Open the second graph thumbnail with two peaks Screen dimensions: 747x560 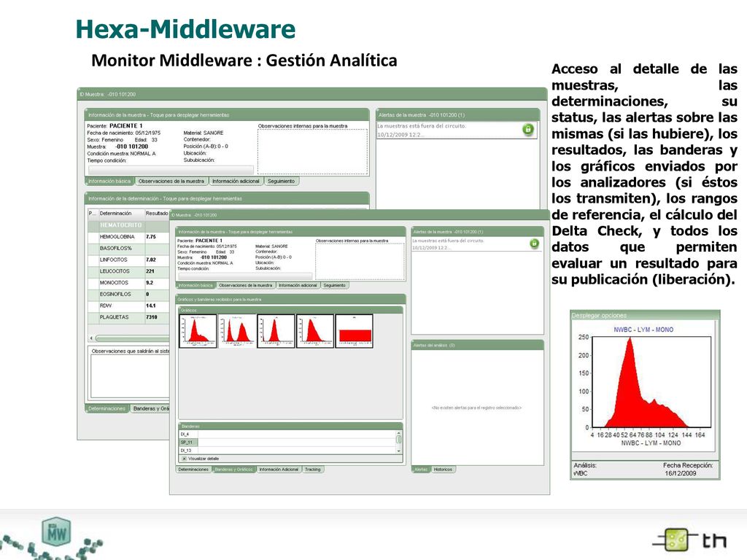237,331
